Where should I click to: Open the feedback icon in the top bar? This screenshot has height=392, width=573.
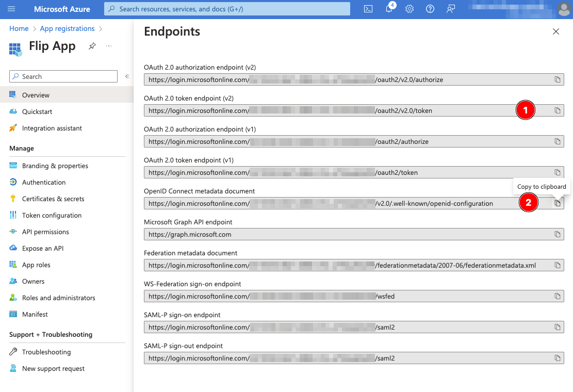coord(451,9)
